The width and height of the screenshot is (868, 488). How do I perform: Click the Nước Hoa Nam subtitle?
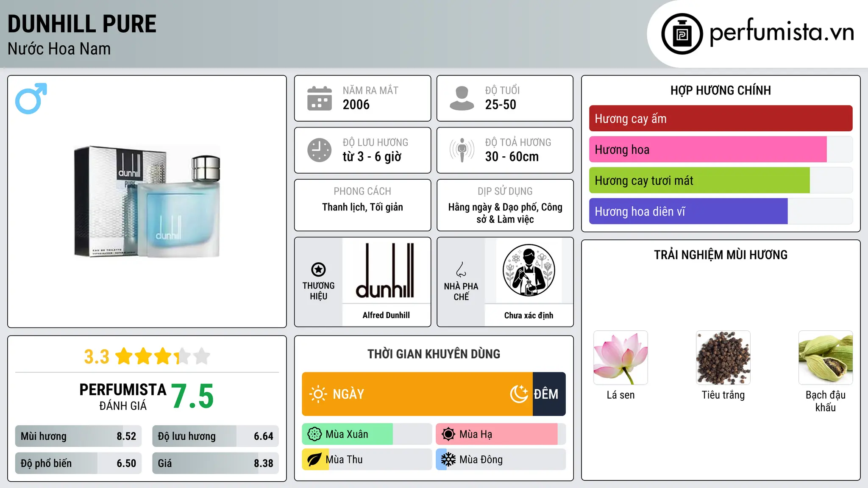(x=59, y=49)
